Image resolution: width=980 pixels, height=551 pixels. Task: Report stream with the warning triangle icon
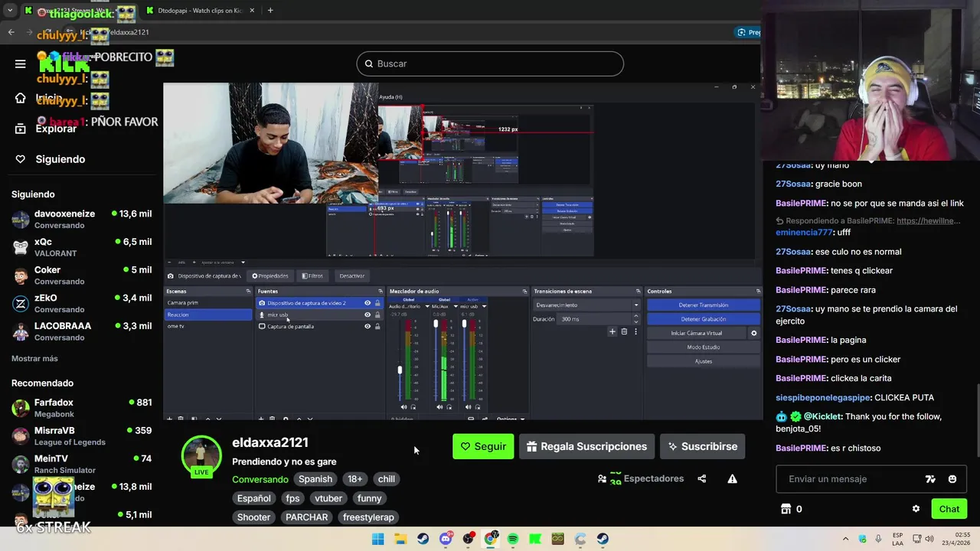[x=732, y=479]
